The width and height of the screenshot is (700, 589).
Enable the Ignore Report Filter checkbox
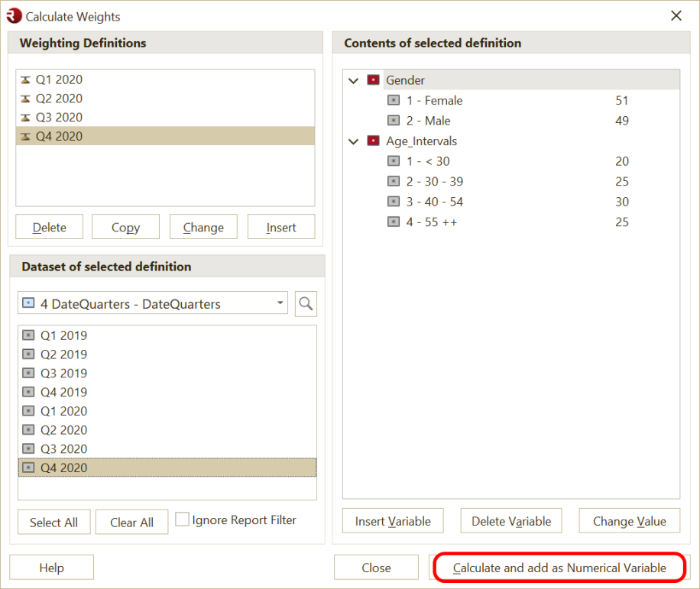click(x=182, y=519)
